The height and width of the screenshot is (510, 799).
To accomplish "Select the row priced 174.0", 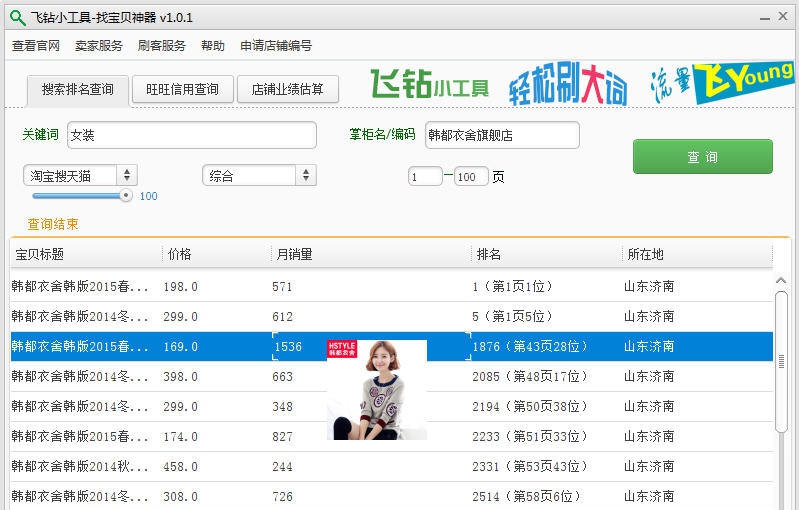I will (x=391, y=437).
